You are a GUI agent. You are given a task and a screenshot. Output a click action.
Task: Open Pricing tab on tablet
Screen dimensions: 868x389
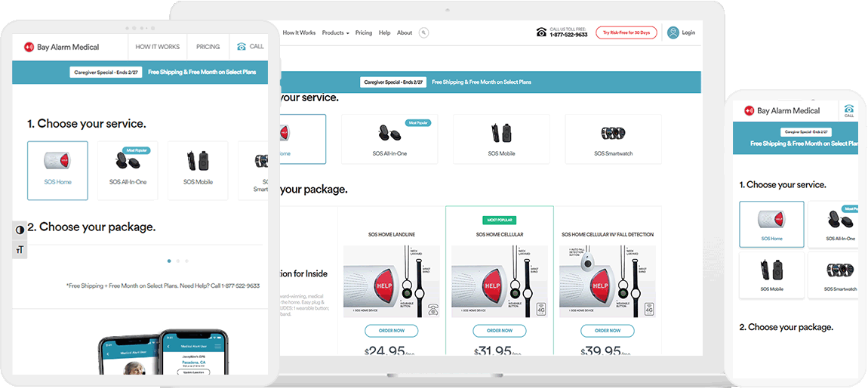[x=208, y=47]
